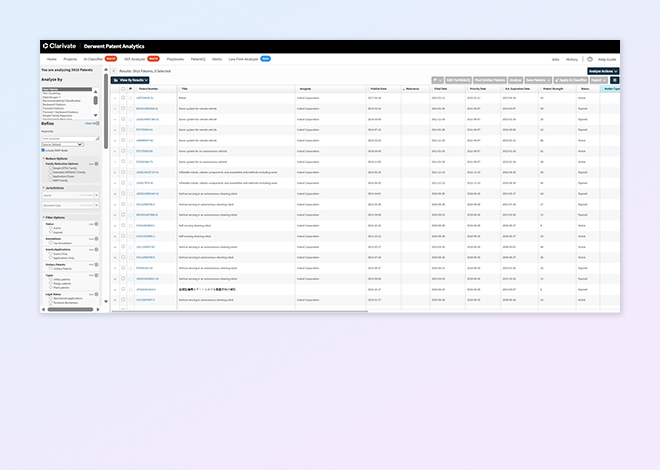Click the flag icon in the table header
The width and height of the screenshot is (660, 470).
(130, 89)
